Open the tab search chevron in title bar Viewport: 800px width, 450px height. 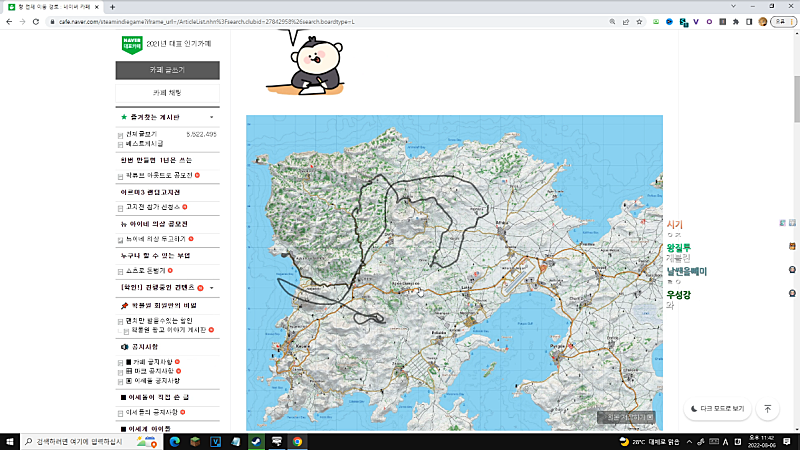coord(734,6)
